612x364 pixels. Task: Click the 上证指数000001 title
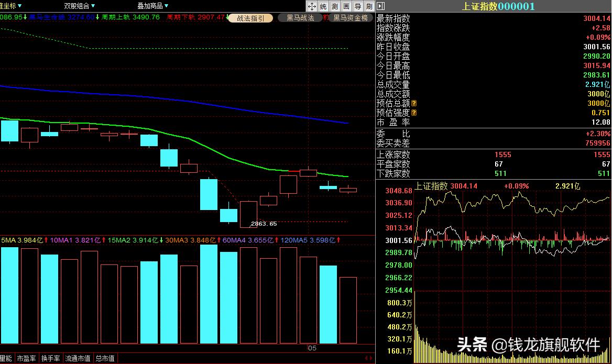[498, 6]
